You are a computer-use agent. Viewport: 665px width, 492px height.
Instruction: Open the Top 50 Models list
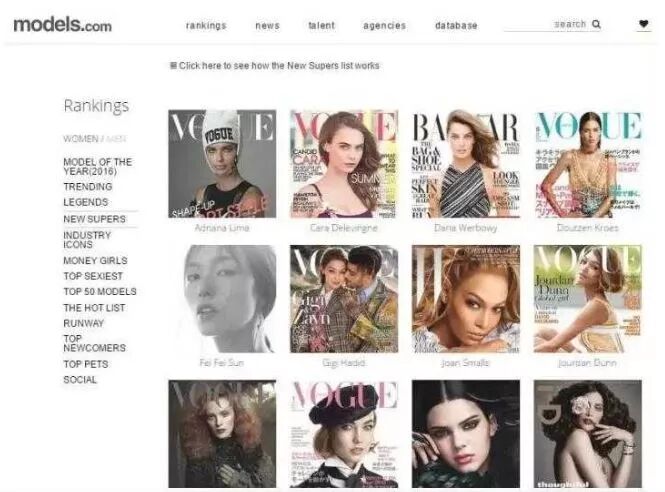pyautogui.click(x=100, y=292)
